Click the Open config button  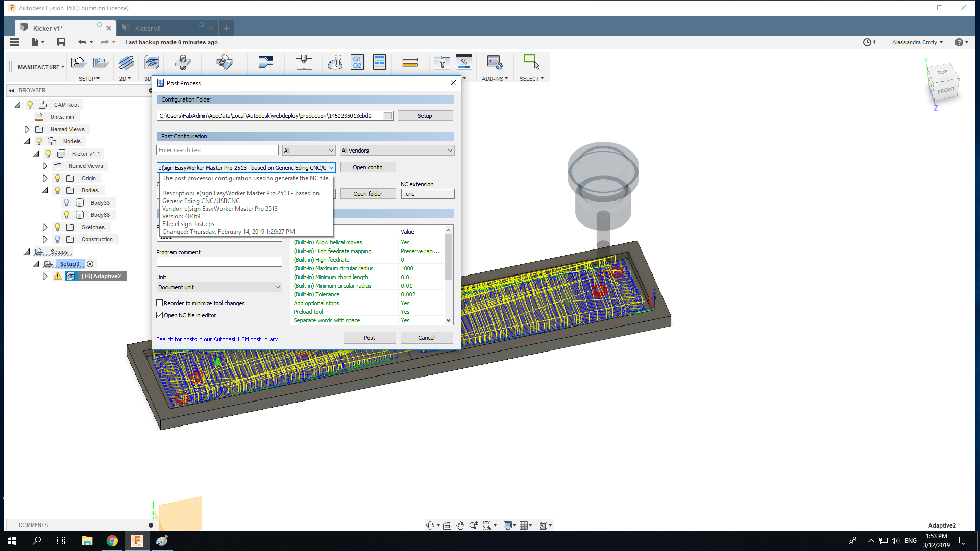(367, 167)
